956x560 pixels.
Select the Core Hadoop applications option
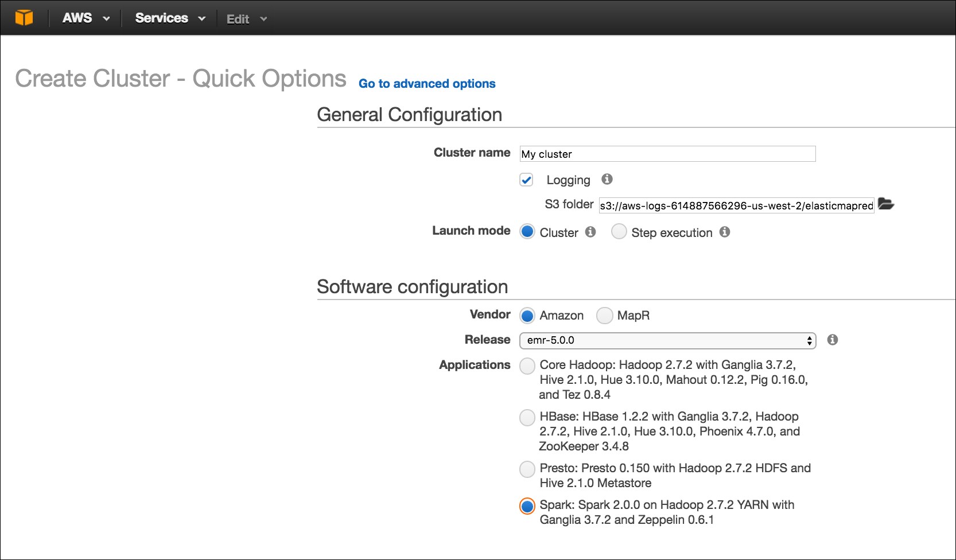[x=527, y=365]
